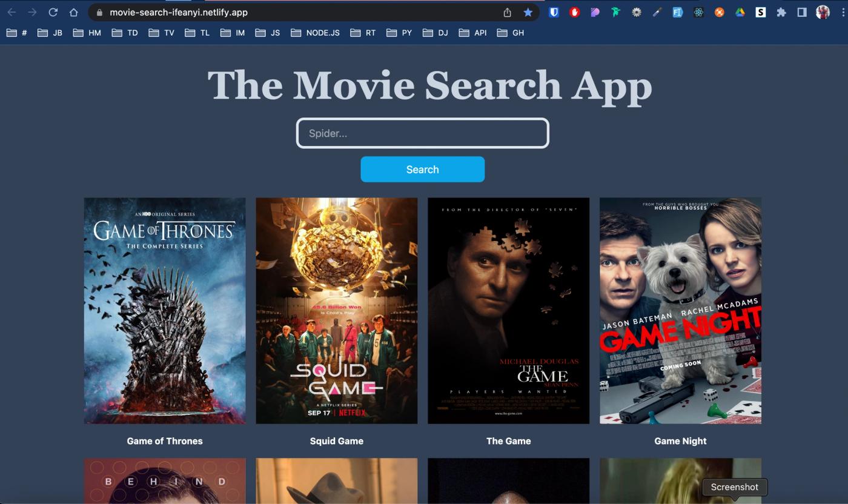Select the Game of Thrones poster
The width and height of the screenshot is (848, 504).
click(x=165, y=311)
